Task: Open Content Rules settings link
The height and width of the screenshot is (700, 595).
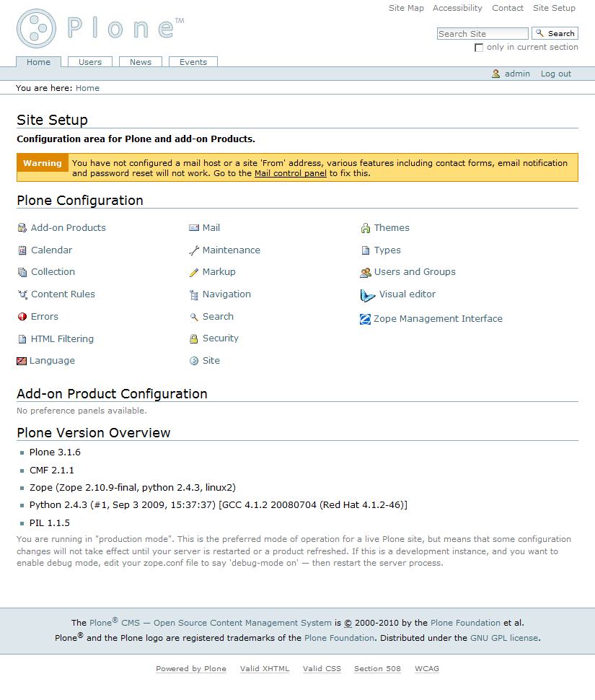Action: click(x=63, y=294)
